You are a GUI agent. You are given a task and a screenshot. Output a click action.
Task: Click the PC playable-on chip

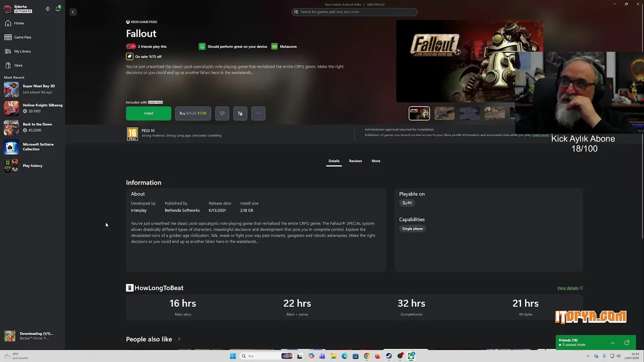tap(407, 203)
